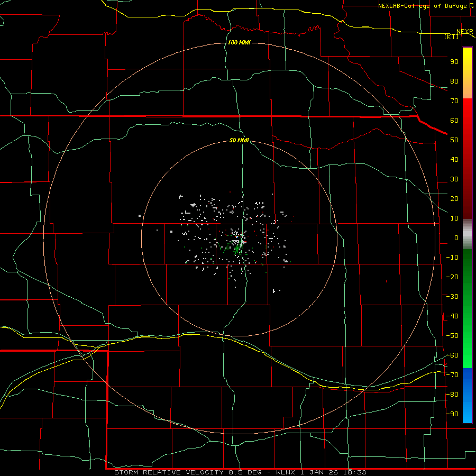Click the "NEXLAB-College of DuPage" credit text
This screenshot has width=476, height=476.
coord(422,6)
